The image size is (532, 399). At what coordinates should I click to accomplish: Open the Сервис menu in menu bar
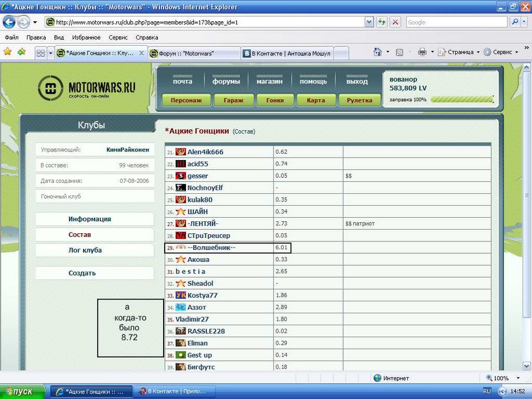click(118, 37)
